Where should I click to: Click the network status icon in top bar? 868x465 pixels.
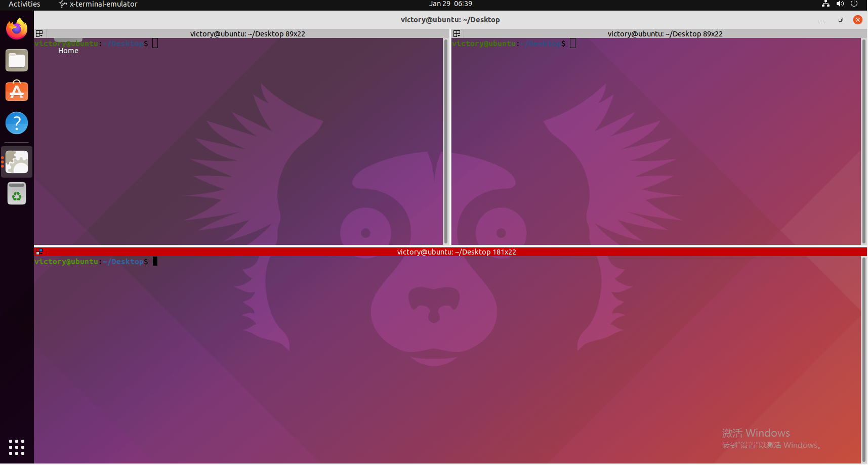(x=825, y=4)
